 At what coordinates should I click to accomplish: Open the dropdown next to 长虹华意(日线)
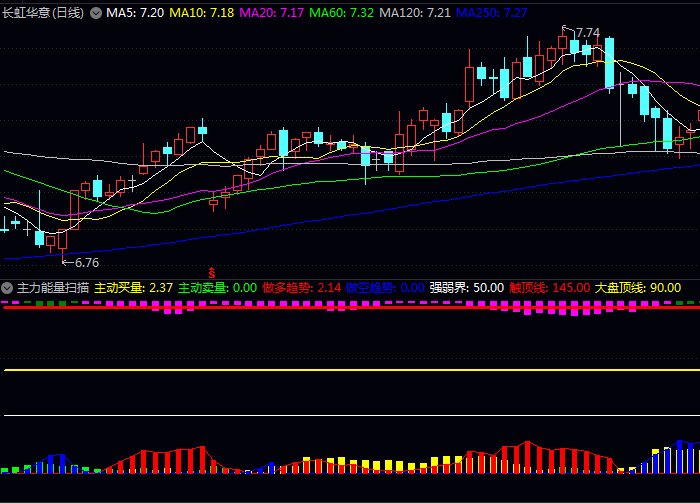[x=96, y=13]
